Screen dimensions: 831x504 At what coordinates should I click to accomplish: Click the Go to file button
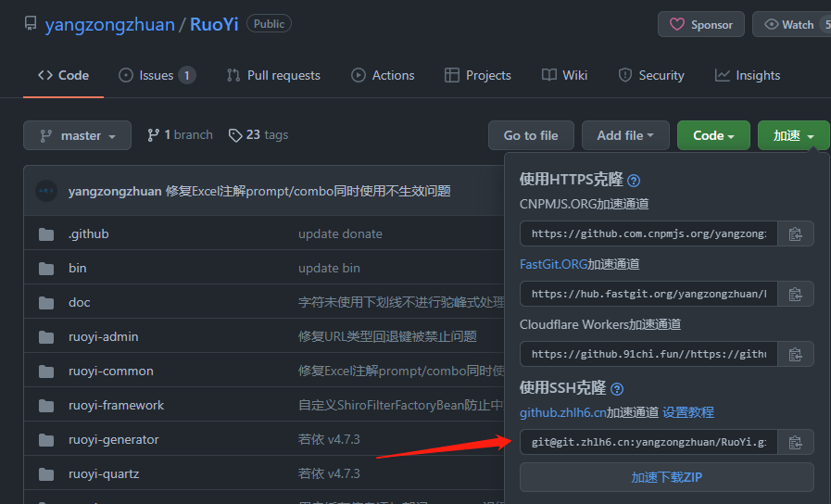[531, 135]
